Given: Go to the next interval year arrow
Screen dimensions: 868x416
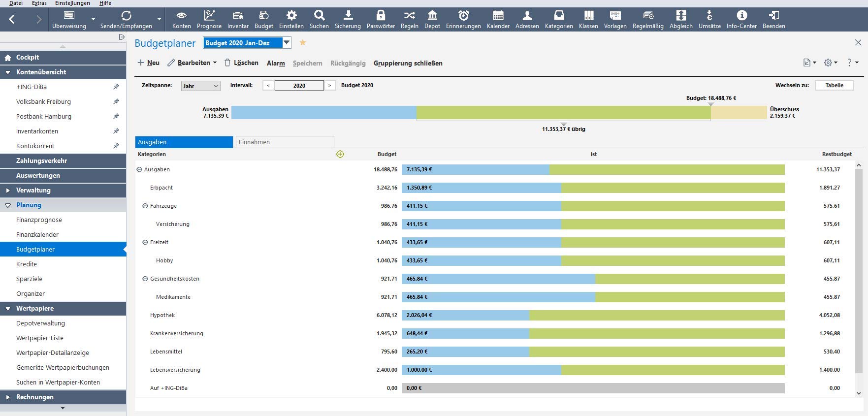Looking at the screenshot, I should click(x=330, y=85).
